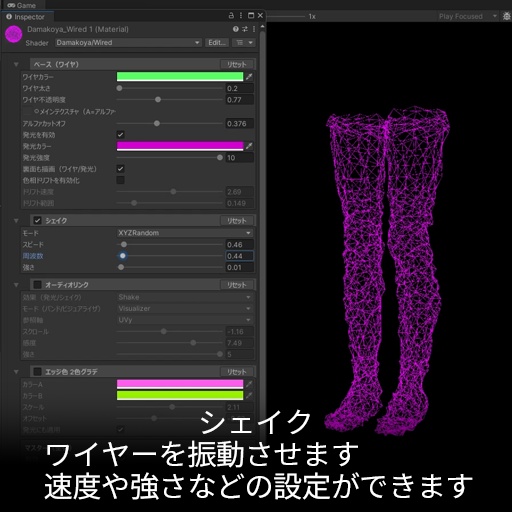Reset the シェイク section
Viewport: 512px width, 512px height.
click(237, 221)
